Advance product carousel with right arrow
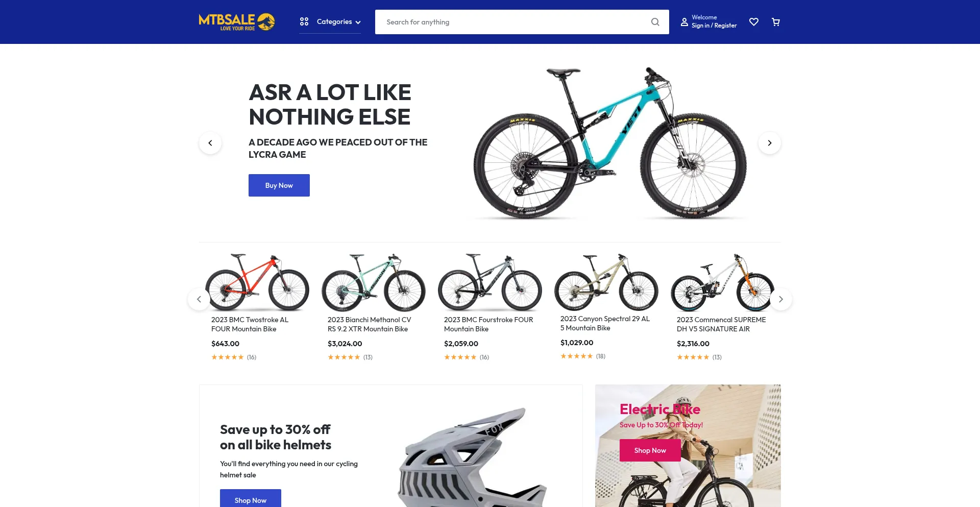Viewport: 980px width, 507px height. [781, 299]
